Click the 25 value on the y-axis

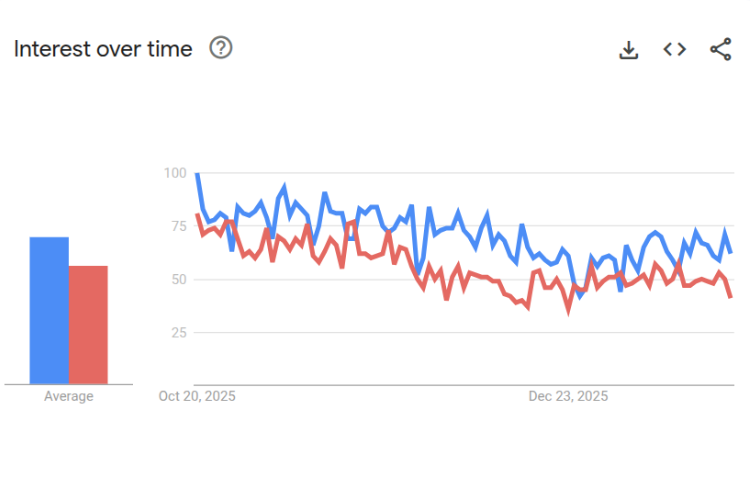click(x=178, y=332)
